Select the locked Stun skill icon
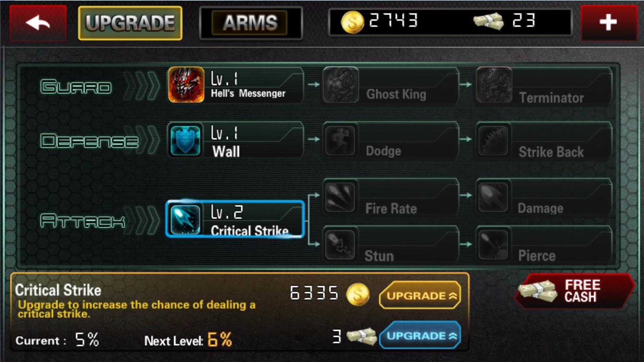Viewport: 644px width, 362px height. point(340,245)
